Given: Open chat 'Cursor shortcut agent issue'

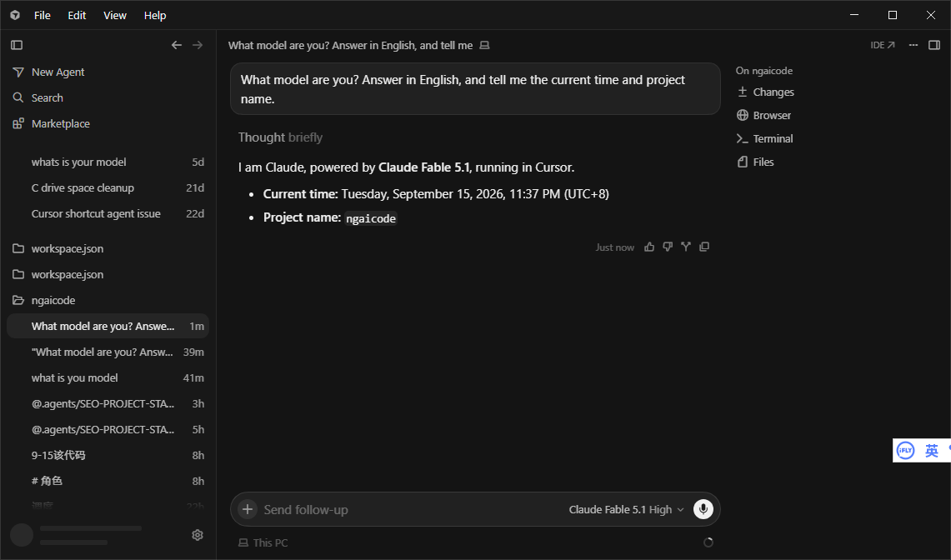Looking at the screenshot, I should pyautogui.click(x=108, y=213).
